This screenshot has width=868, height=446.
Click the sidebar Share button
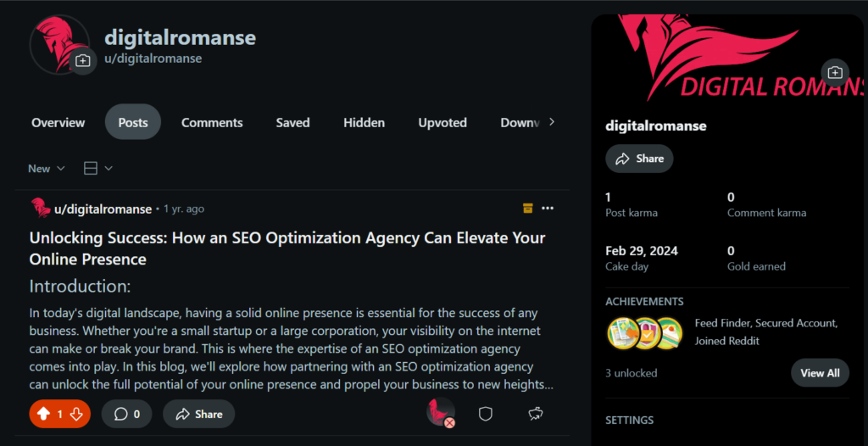pyautogui.click(x=639, y=159)
